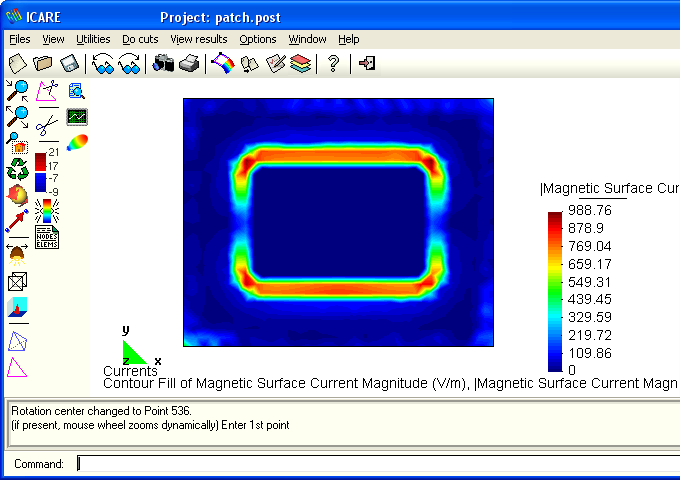
Task: Open a project with the folder icon
Action: [43, 64]
